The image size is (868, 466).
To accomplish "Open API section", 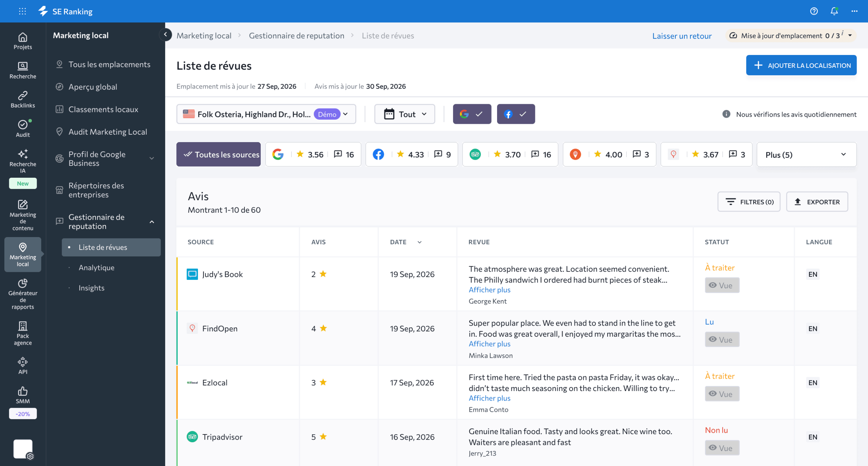I will [23, 366].
